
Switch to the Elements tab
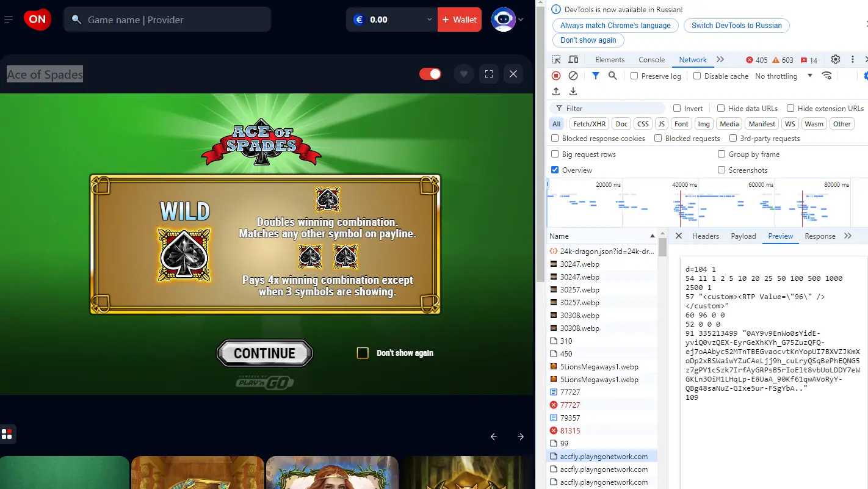pyautogui.click(x=610, y=60)
